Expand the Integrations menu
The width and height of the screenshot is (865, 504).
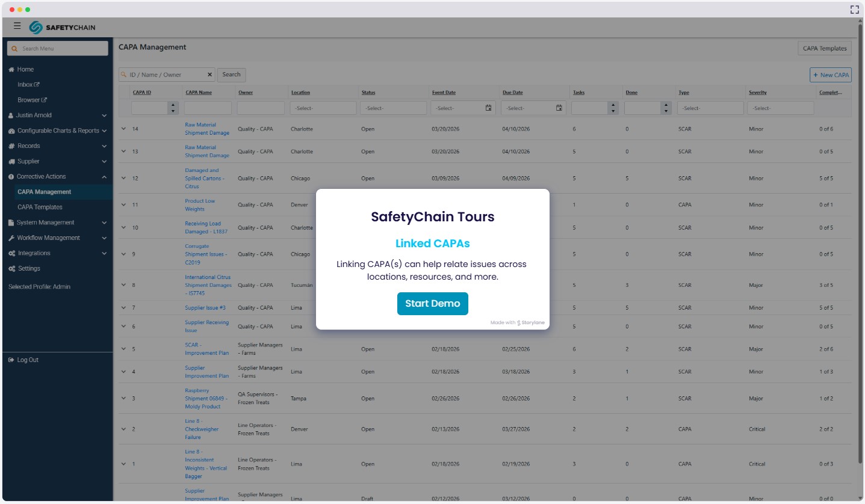[104, 253]
